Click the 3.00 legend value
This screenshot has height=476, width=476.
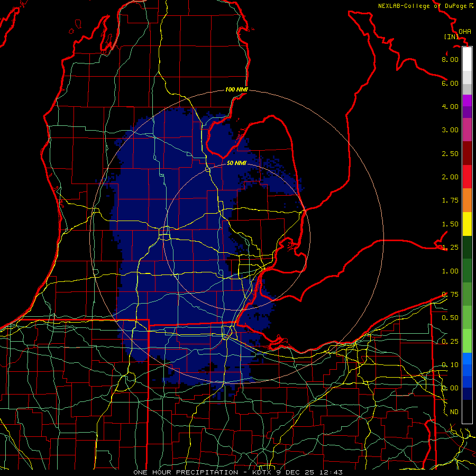click(450, 130)
